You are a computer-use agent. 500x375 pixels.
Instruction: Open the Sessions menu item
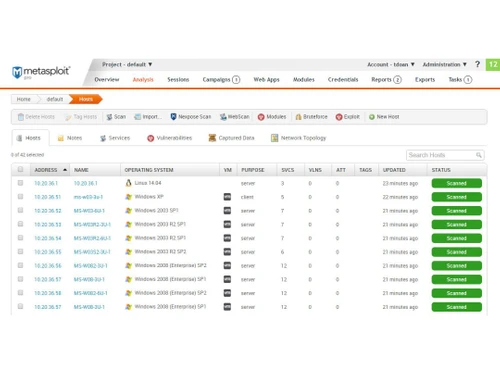178,80
